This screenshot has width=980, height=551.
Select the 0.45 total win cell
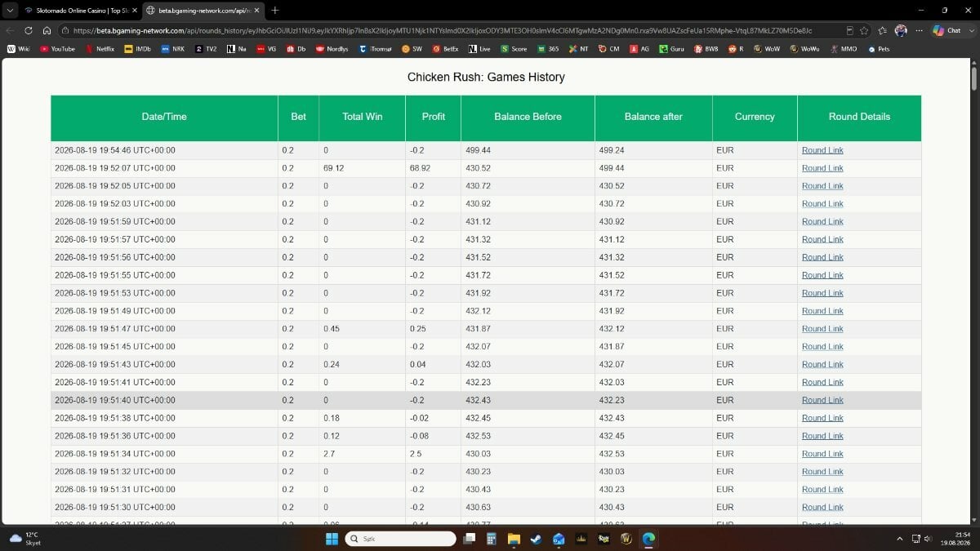tap(362, 328)
